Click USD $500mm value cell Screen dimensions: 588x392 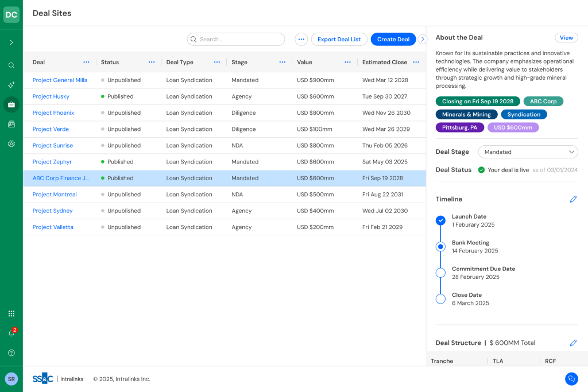tap(315, 195)
